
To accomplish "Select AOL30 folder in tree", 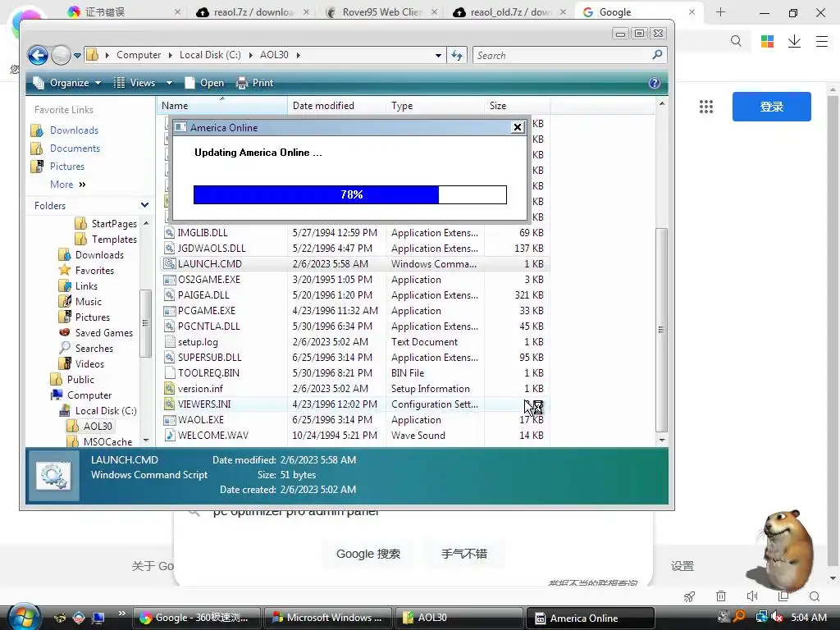I will 98,426.
